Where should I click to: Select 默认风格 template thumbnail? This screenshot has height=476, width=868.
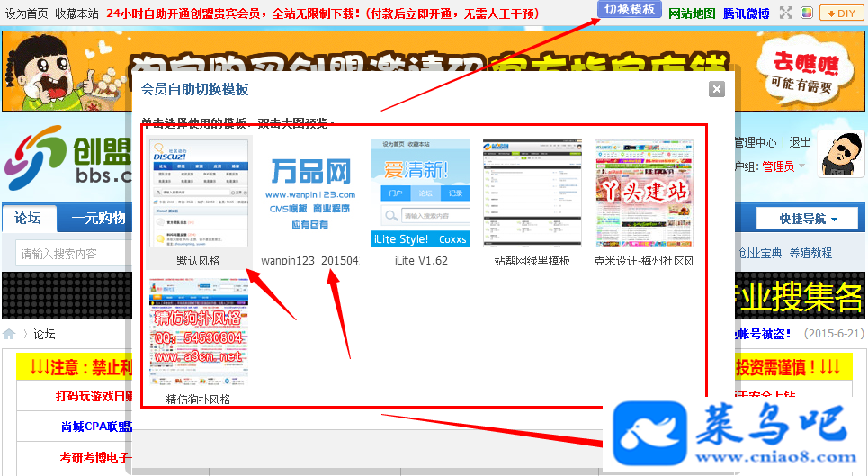click(199, 193)
